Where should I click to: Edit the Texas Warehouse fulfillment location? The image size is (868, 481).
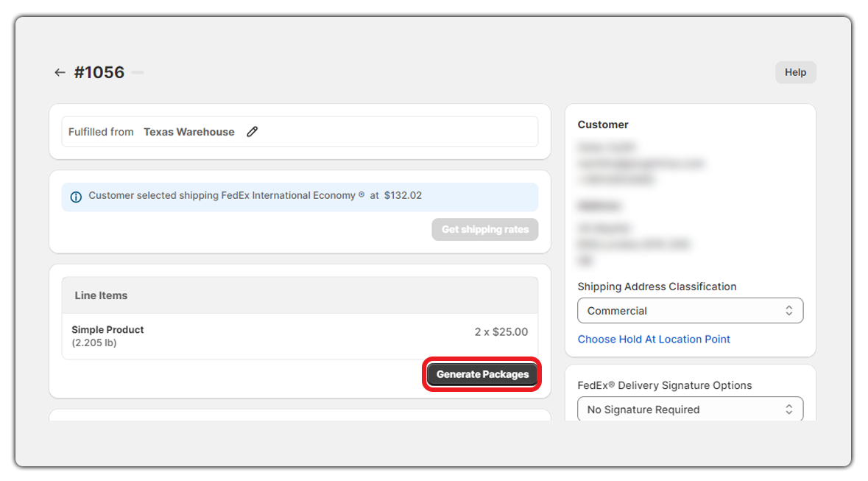253,132
